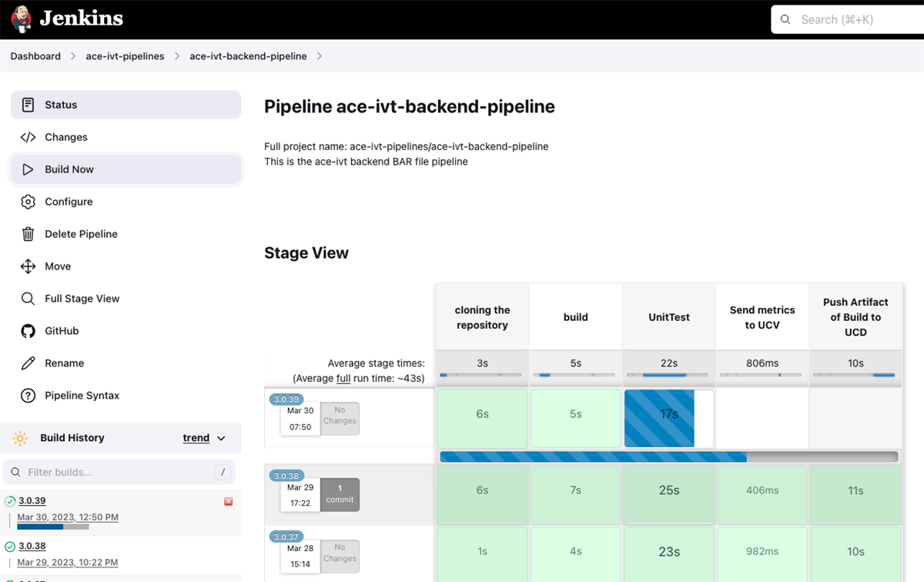
Task: Navigate to the Dashboard breadcrumb
Action: [35, 55]
